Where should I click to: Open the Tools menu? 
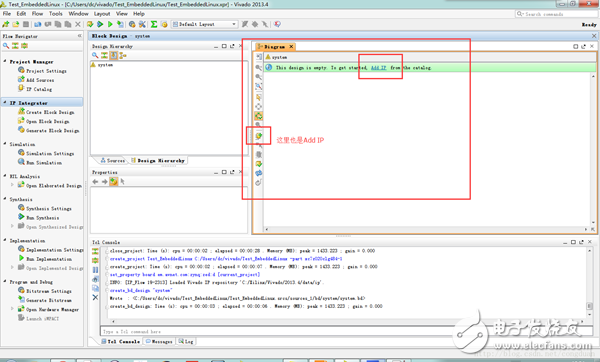pyautogui.click(x=55, y=14)
